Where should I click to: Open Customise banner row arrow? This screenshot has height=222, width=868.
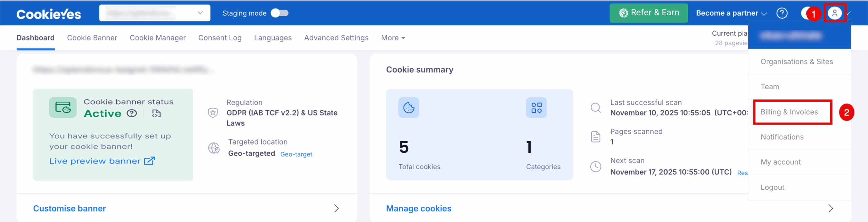point(336,208)
